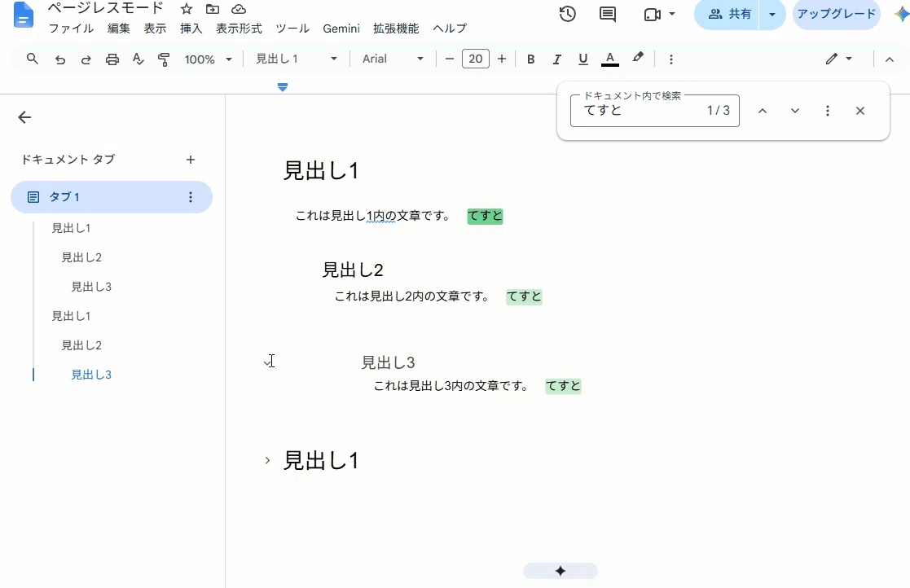Viewport: 910px width, 588px height.
Task: Jump to first 見出し3 in outline
Action: [x=92, y=287]
